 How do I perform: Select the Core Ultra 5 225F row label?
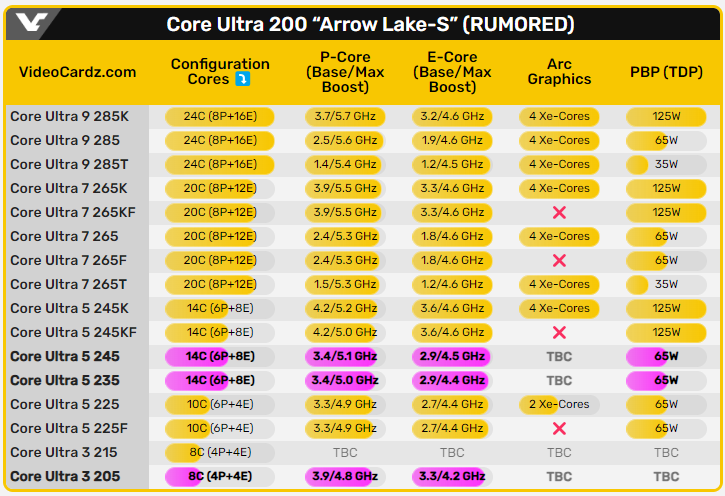[68, 429]
